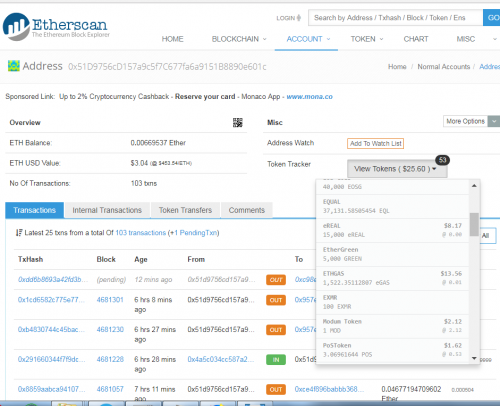Screen dimensions: 500x406
Task: Click the sort icon beside Latest 25 txns
Action: coord(19,233)
